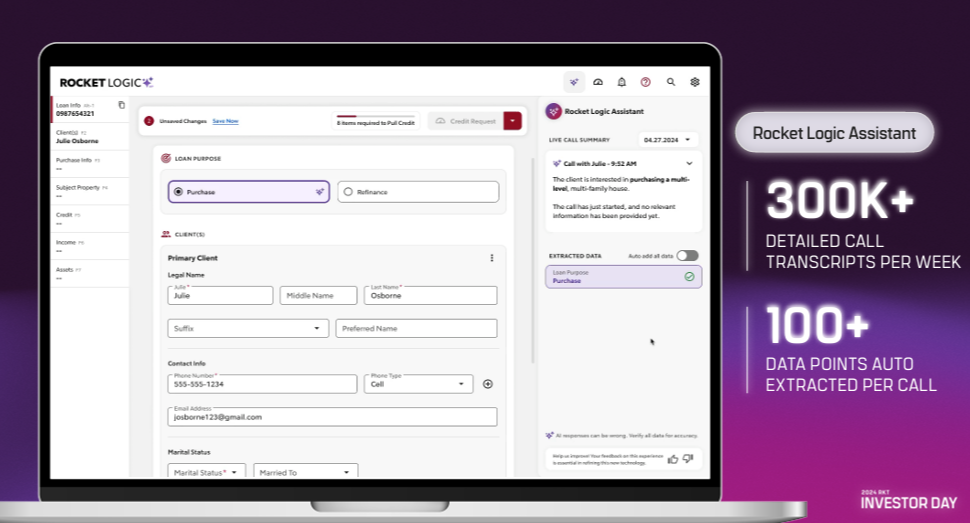Open the Suffix dropdown

(248, 328)
